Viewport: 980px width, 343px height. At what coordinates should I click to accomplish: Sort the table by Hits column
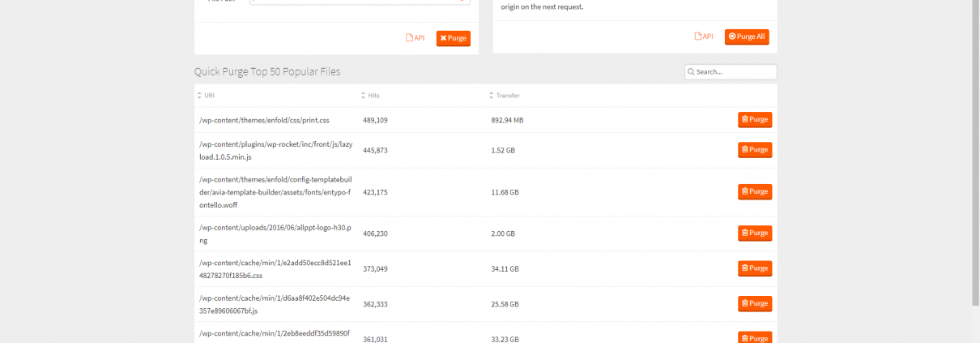373,96
